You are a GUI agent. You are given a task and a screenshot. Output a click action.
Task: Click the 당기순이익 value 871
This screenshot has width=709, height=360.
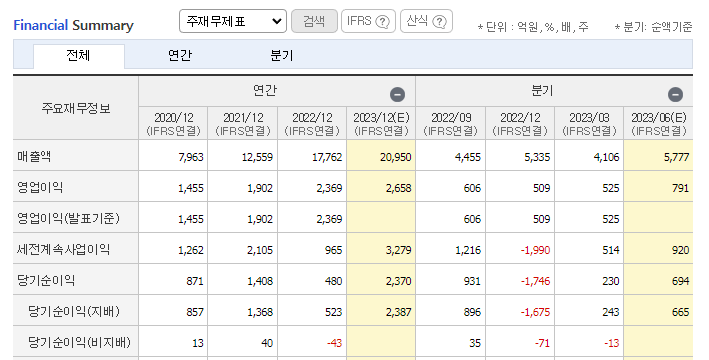(x=195, y=281)
